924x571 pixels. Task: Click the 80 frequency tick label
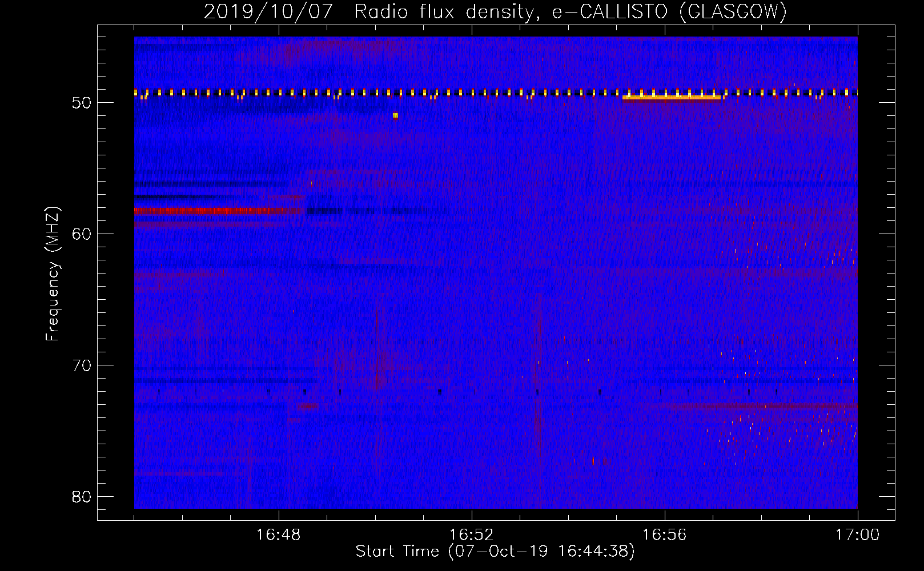click(x=82, y=497)
